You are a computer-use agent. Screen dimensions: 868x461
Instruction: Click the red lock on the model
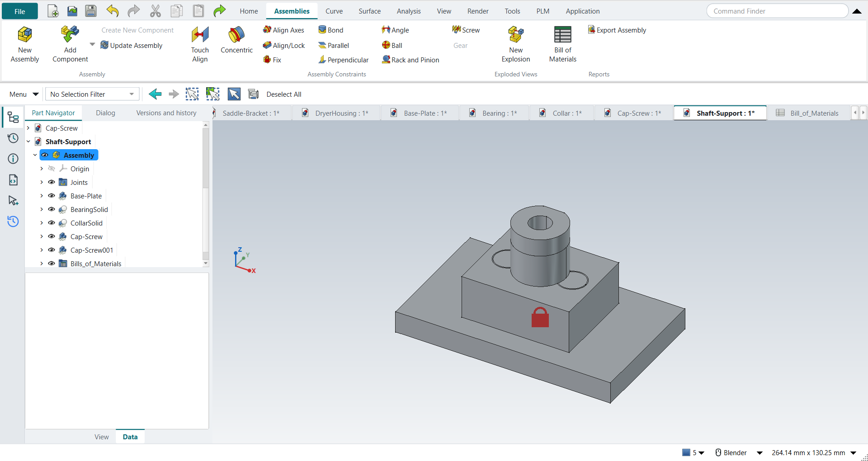pyautogui.click(x=540, y=317)
